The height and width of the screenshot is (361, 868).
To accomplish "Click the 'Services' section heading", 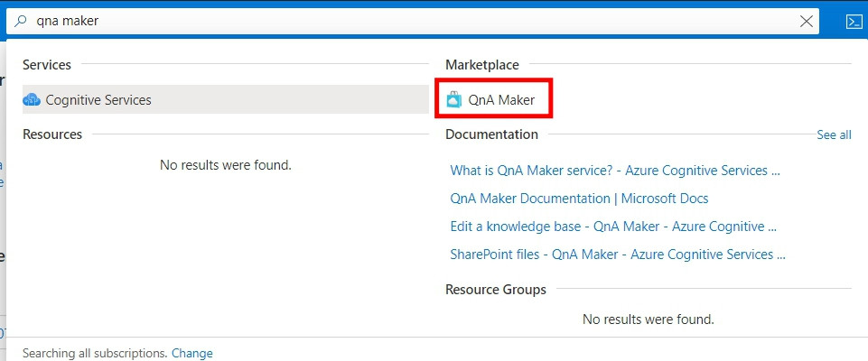I will pyautogui.click(x=47, y=65).
